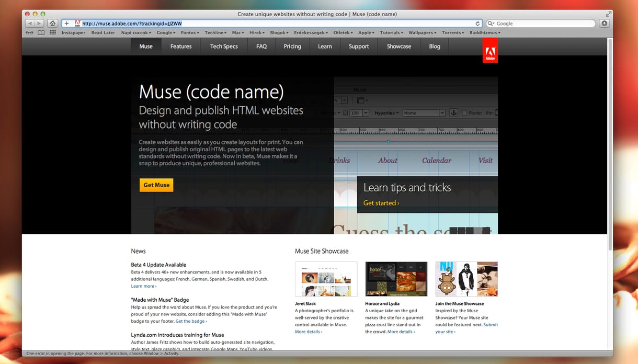Click the yellow Get Muse button
638x364 pixels.
[156, 185]
